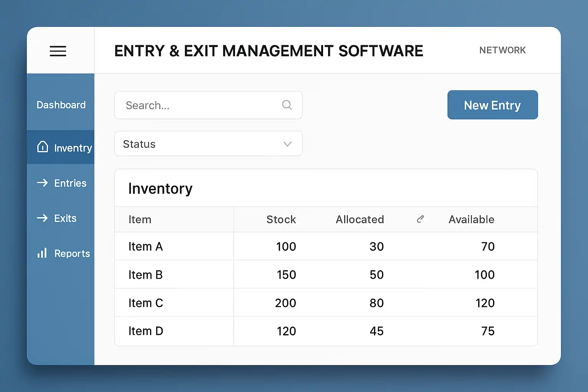Select the Entries sidebar label
Viewport: 588px width, 392px height.
(x=70, y=183)
